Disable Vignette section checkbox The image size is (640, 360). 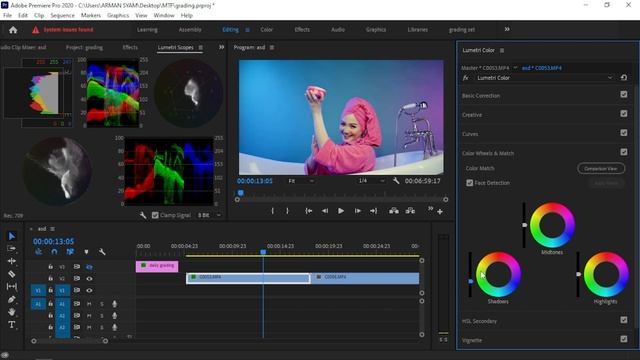click(624, 339)
